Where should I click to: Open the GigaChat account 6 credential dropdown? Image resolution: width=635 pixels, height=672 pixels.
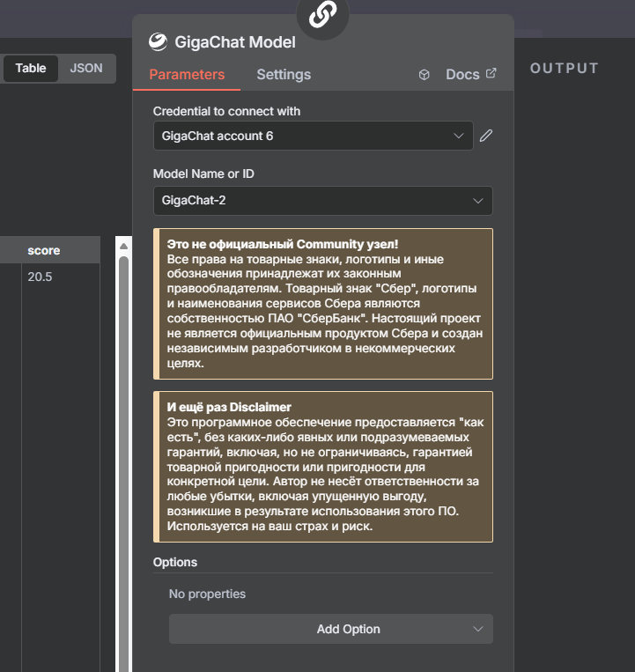(x=313, y=136)
